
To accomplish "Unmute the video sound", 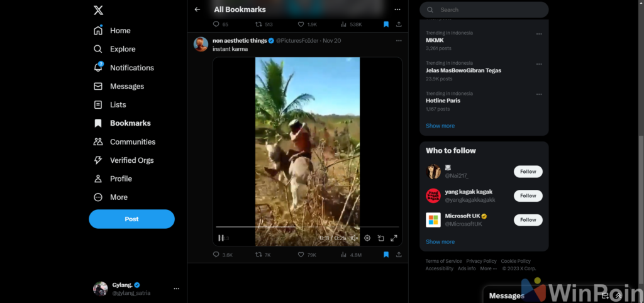I will pyautogui.click(x=353, y=238).
